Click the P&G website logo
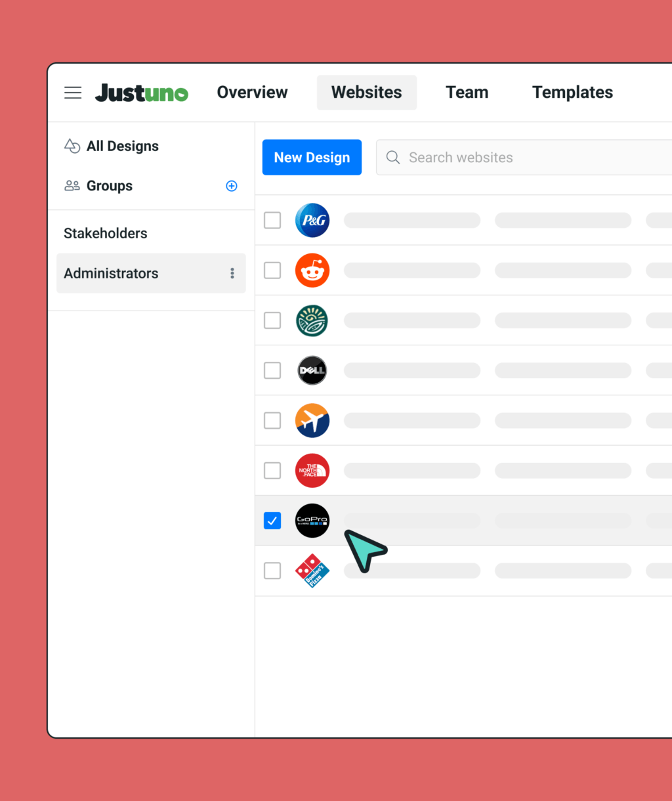 tap(312, 220)
